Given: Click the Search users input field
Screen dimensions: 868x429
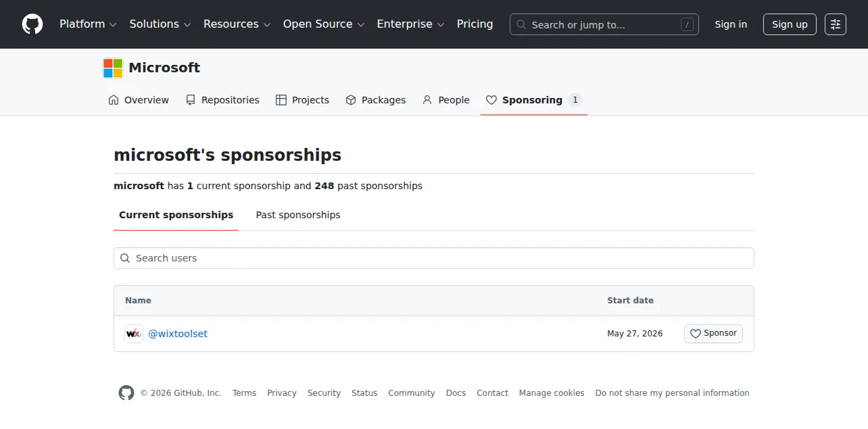Looking at the screenshot, I should pos(434,258).
